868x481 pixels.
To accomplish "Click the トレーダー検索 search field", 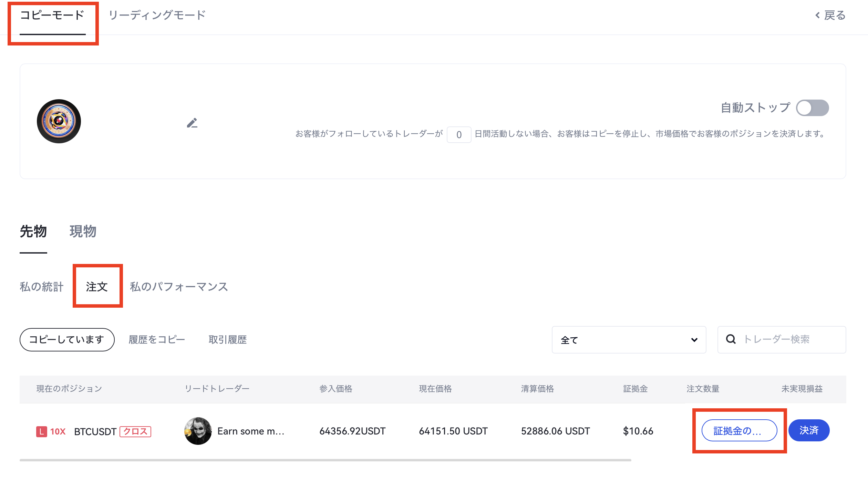I will (x=789, y=339).
